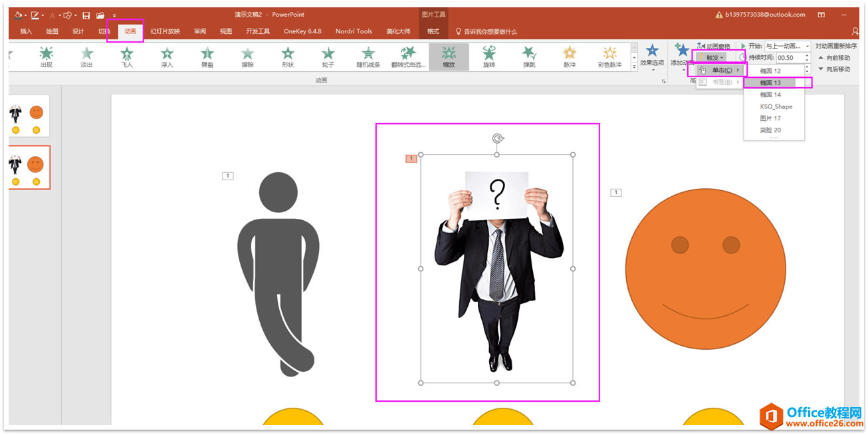Viewport: 868px width, 435px height.
Task: Select the gray standing person shape
Action: [277, 273]
